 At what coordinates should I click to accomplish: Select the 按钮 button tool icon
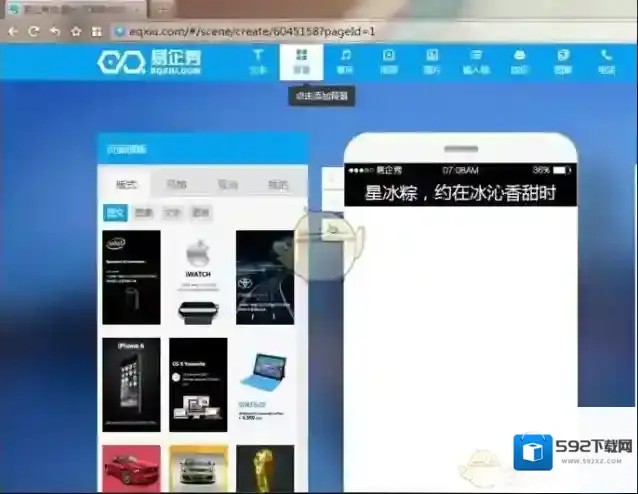coord(519,61)
